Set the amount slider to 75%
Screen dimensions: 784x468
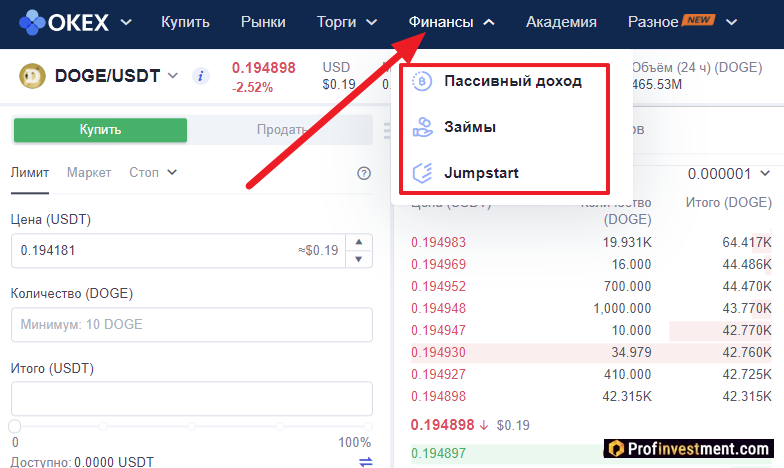tap(280, 426)
